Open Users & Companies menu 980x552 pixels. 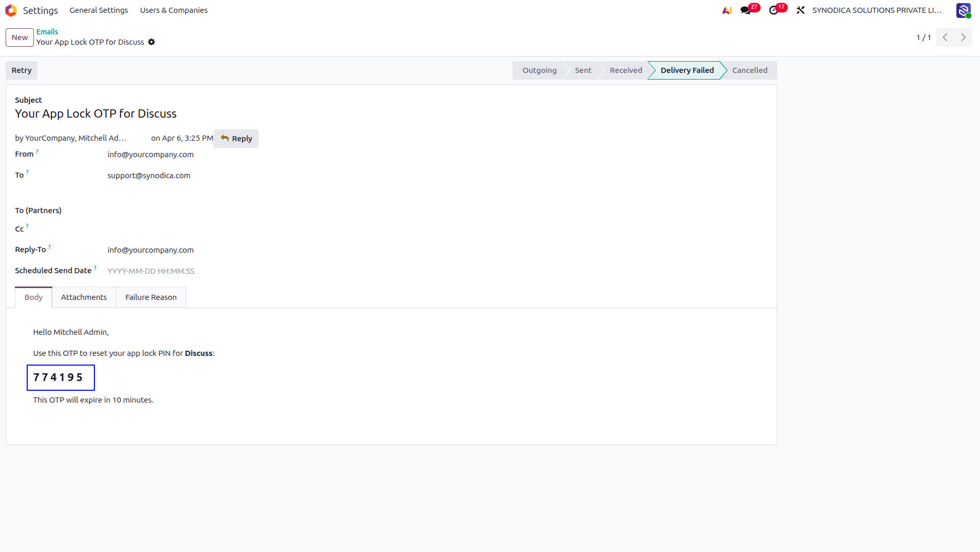click(x=174, y=10)
